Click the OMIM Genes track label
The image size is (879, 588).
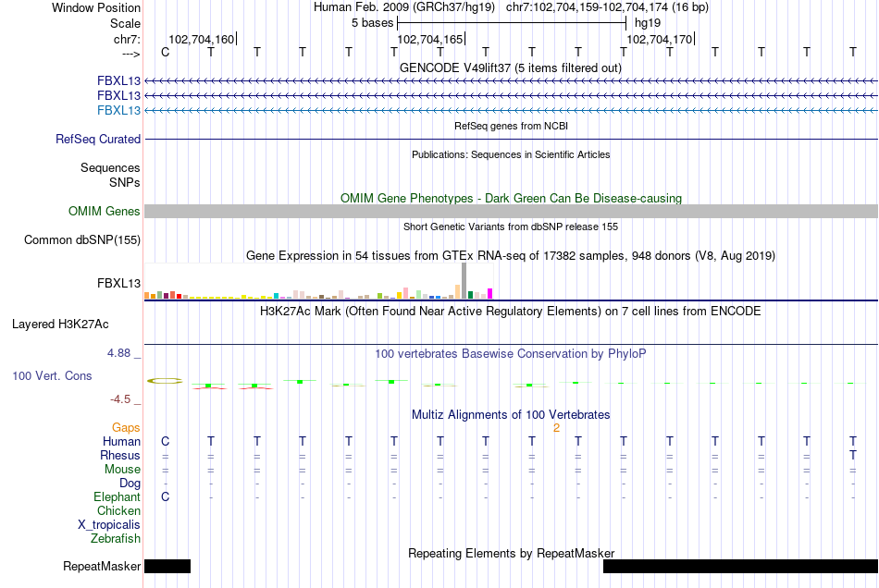(x=104, y=211)
